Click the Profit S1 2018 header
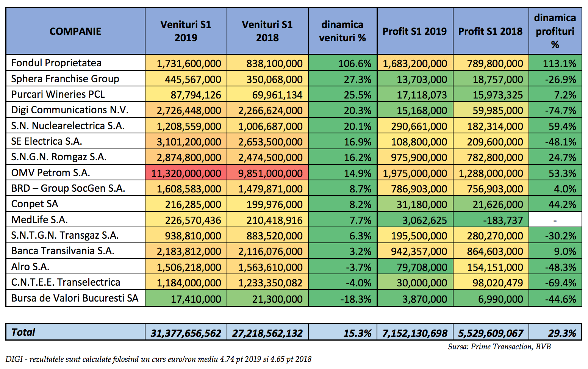Screen dimensions: 588x369 (491, 31)
